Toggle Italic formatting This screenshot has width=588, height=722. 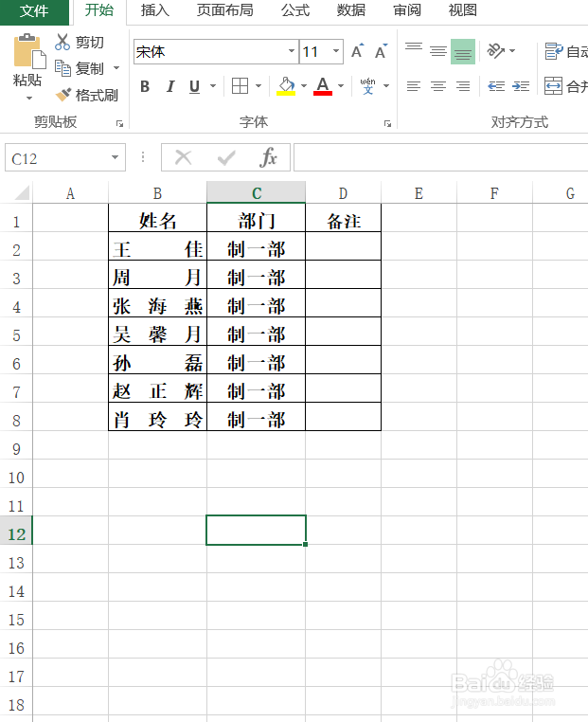pyautogui.click(x=170, y=86)
